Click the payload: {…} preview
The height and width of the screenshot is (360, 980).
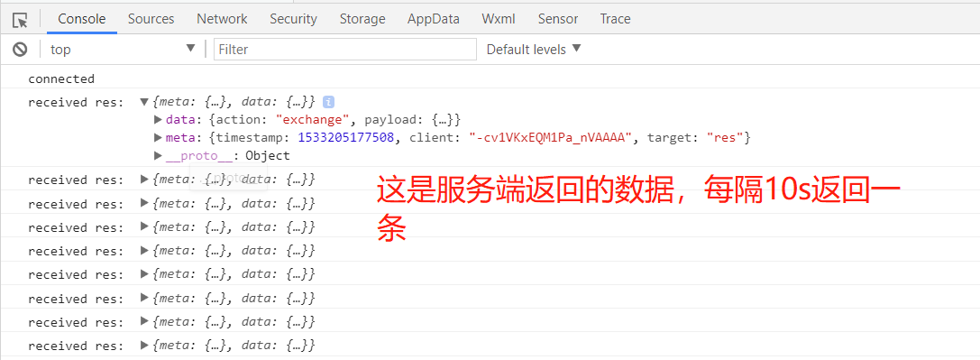tap(409, 119)
